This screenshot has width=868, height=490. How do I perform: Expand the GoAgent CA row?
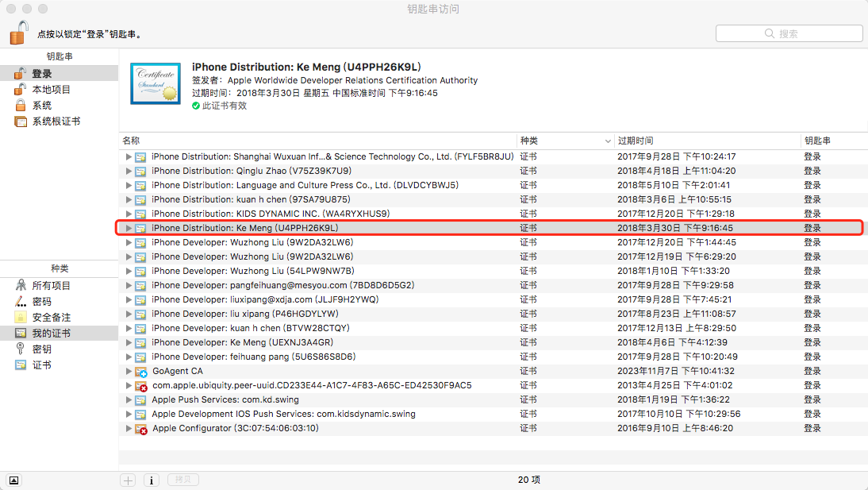point(129,372)
